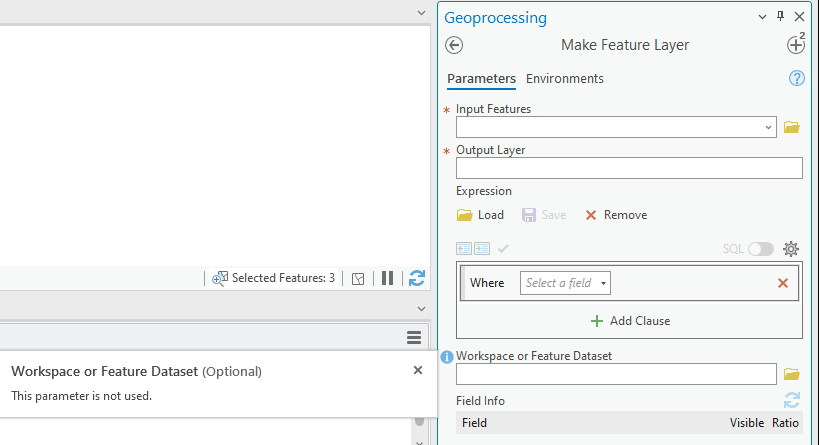Click Add Clause button
Screen dimensions: 819x445
pos(630,321)
